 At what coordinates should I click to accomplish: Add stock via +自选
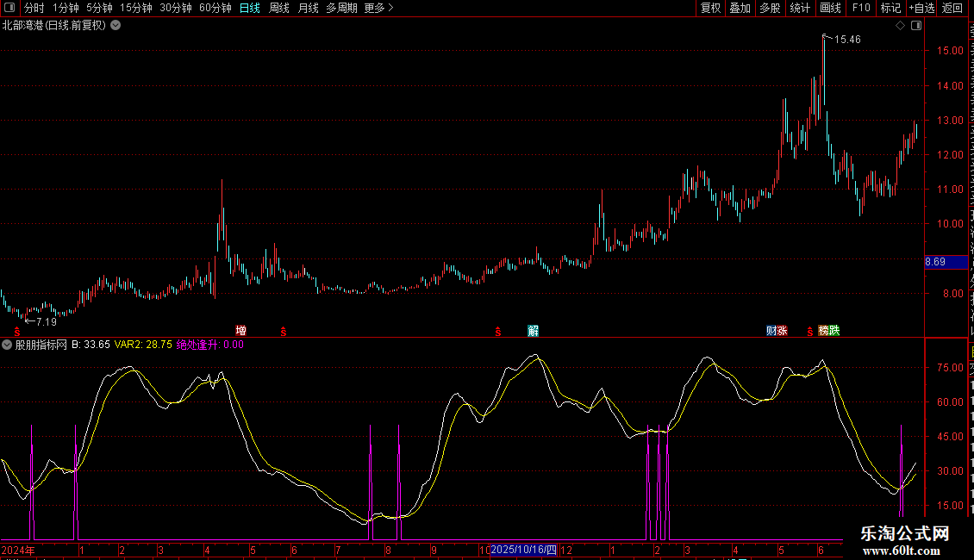click(921, 8)
